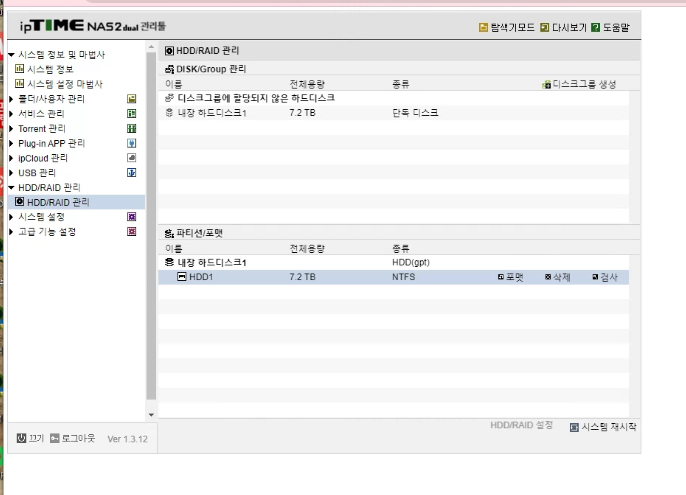Click the HDD1 partition icon
The height and width of the screenshot is (495, 686).
coord(182,277)
